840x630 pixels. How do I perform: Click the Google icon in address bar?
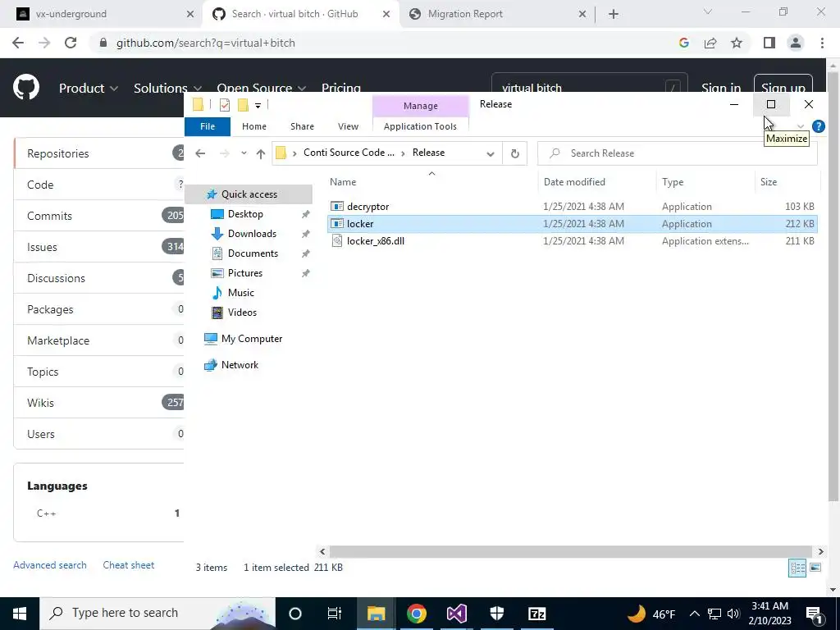click(x=683, y=43)
